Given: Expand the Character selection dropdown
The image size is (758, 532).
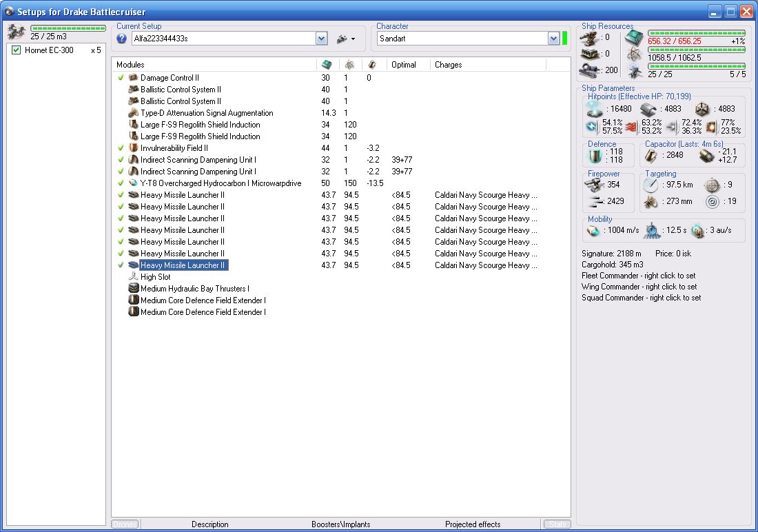Looking at the screenshot, I should coord(553,39).
